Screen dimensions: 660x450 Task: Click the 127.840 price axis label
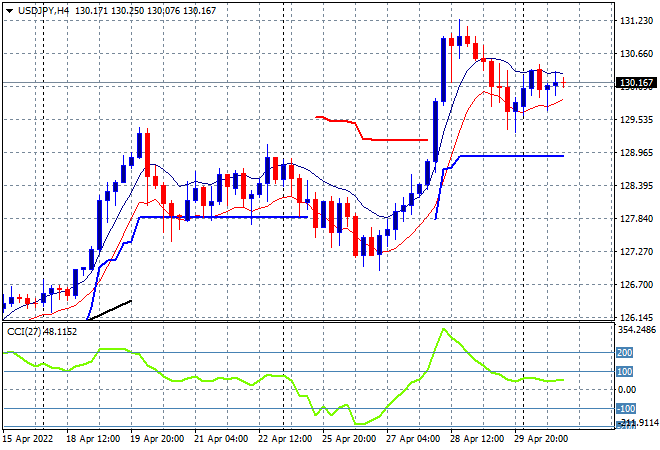click(637, 218)
